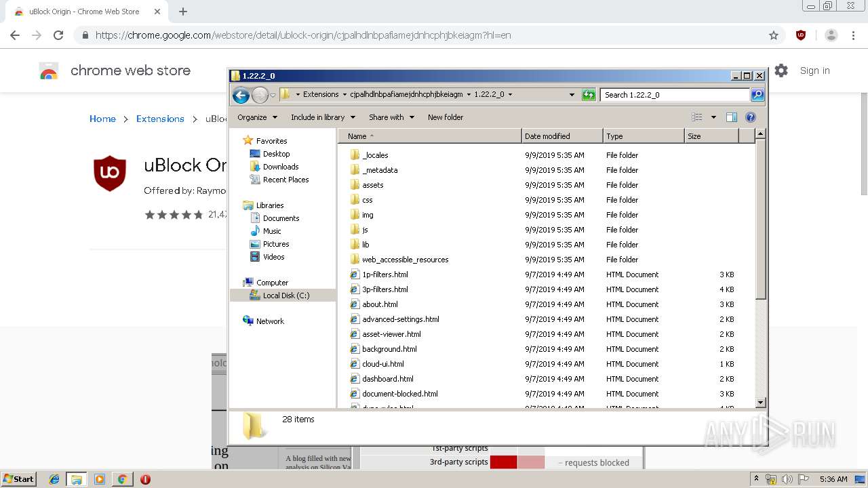This screenshot has height=488, width=868.
Task: Open address bar history dropdown arrow
Action: point(572,95)
